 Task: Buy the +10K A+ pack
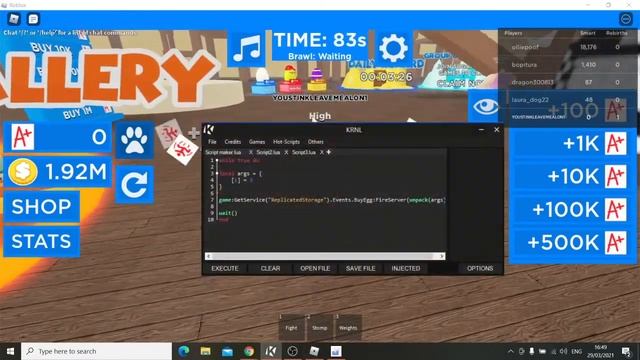(x=573, y=176)
